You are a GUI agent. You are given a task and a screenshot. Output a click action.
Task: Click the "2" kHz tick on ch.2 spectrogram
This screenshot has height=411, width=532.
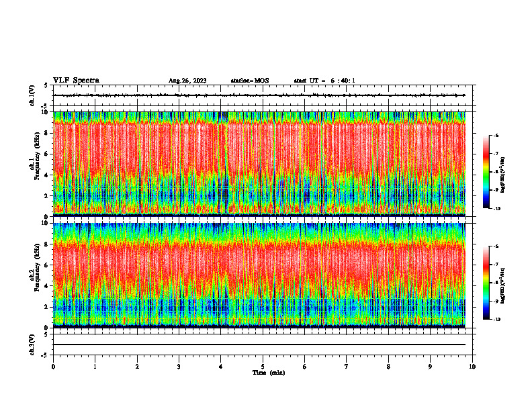click(x=47, y=307)
